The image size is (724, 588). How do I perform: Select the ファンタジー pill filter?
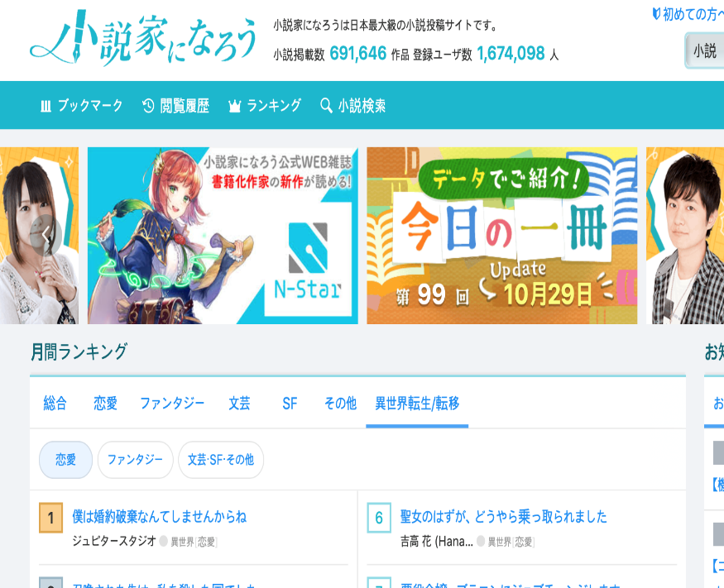136,460
